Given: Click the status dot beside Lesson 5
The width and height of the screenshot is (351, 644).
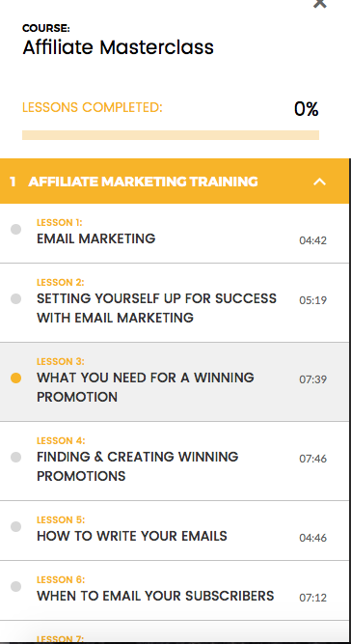Looking at the screenshot, I should pyautogui.click(x=16, y=526).
